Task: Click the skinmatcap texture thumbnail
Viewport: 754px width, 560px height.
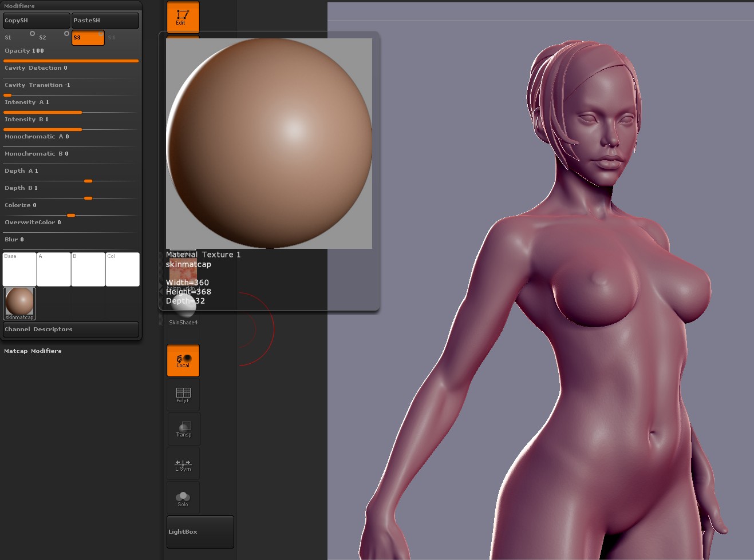Action: pos(19,303)
